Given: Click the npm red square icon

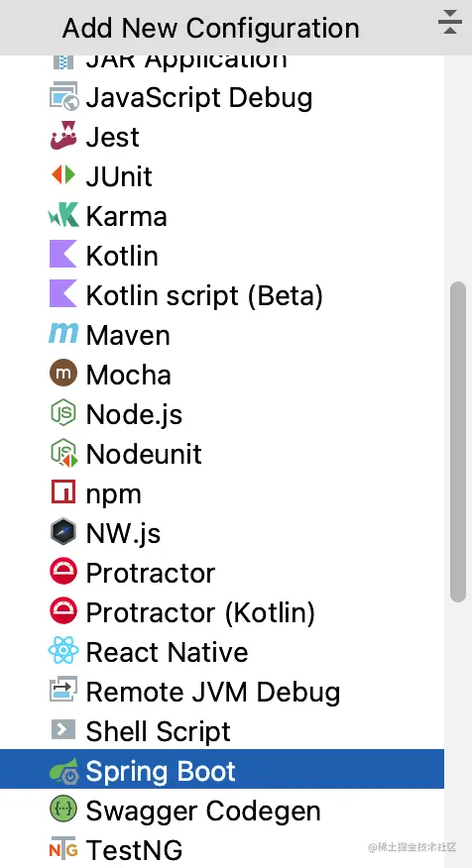Looking at the screenshot, I should (x=63, y=492).
